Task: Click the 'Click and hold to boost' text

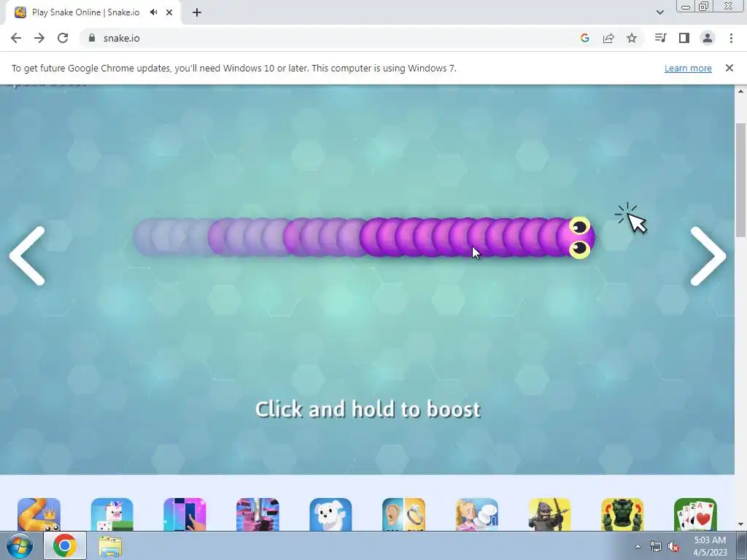Action: (x=368, y=410)
